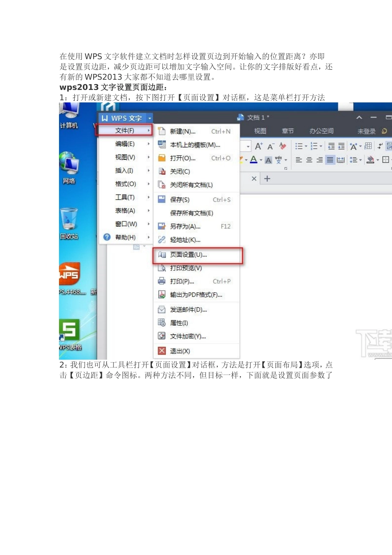Open the 表格(A) menu
This screenshot has height=555, width=392.
(125, 211)
